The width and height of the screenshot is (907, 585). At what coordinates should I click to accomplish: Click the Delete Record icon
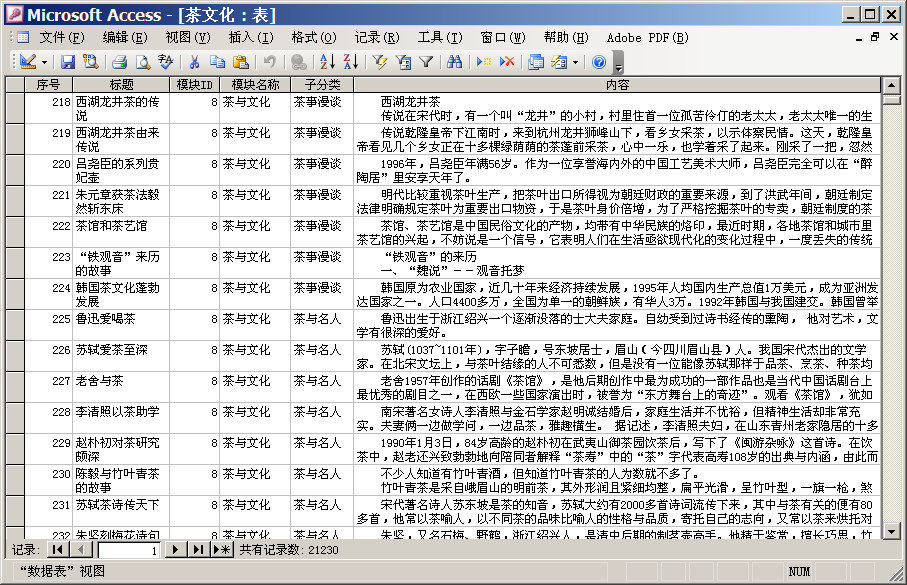[x=507, y=61]
